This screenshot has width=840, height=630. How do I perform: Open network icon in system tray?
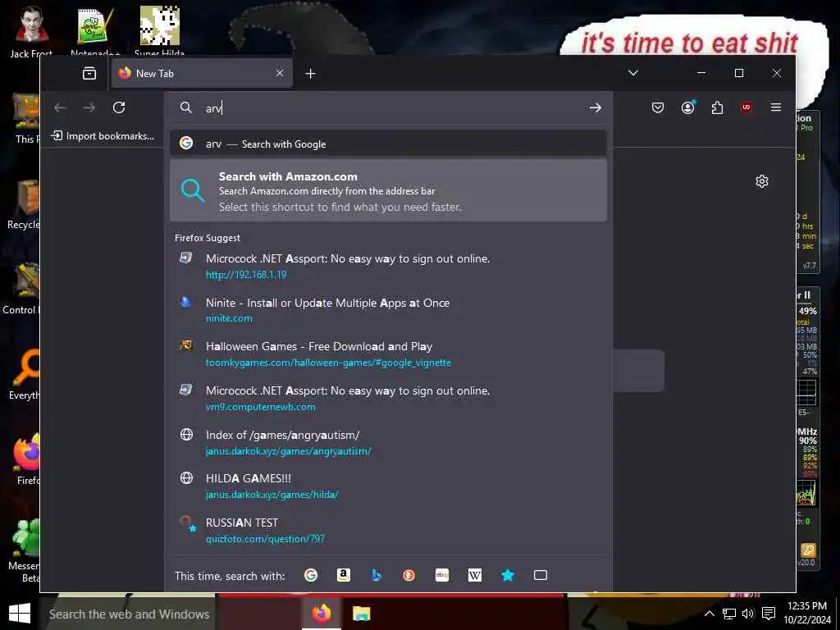point(728,614)
